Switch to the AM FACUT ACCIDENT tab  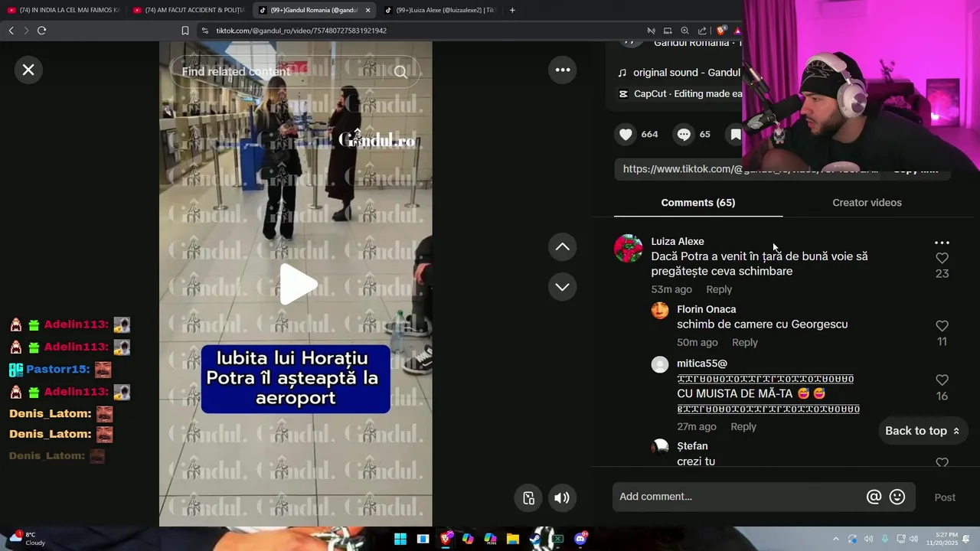(188, 10)
